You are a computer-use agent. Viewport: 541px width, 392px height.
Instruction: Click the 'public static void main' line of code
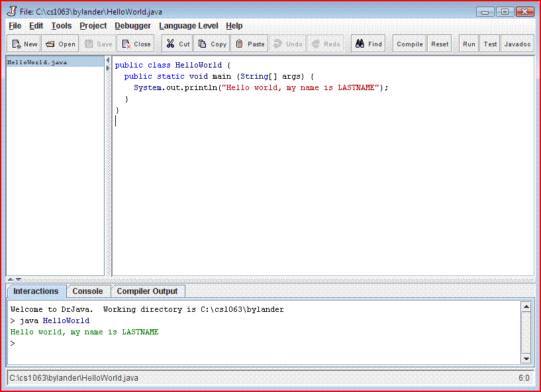[219, 76]
